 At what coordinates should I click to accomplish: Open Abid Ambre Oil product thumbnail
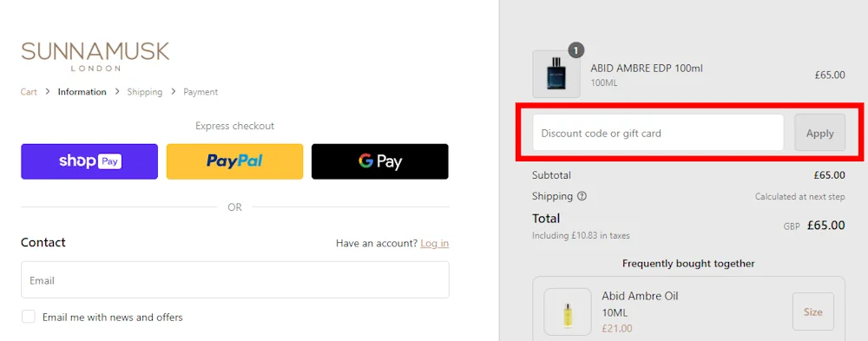click(568, 311)
